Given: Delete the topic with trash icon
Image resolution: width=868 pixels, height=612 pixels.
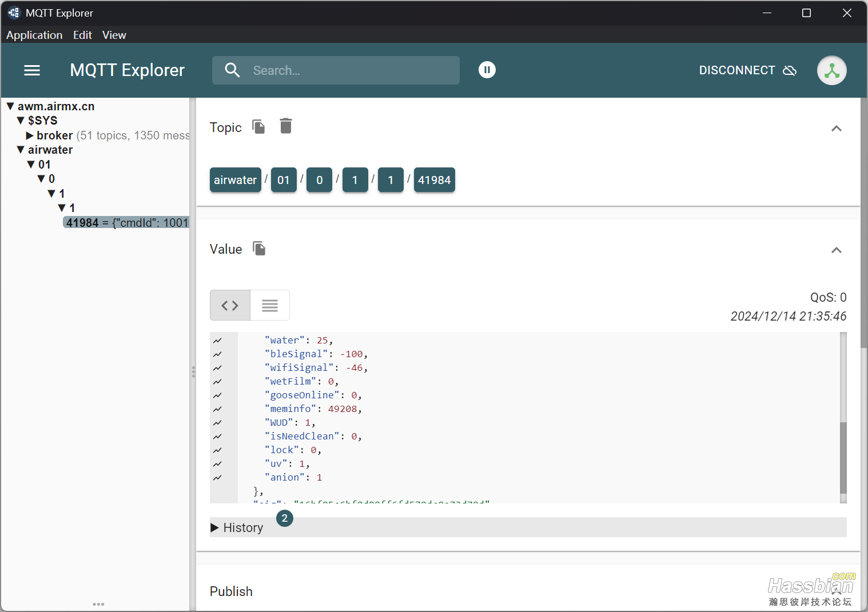Looking at the screenshot, I should (286, 126).
